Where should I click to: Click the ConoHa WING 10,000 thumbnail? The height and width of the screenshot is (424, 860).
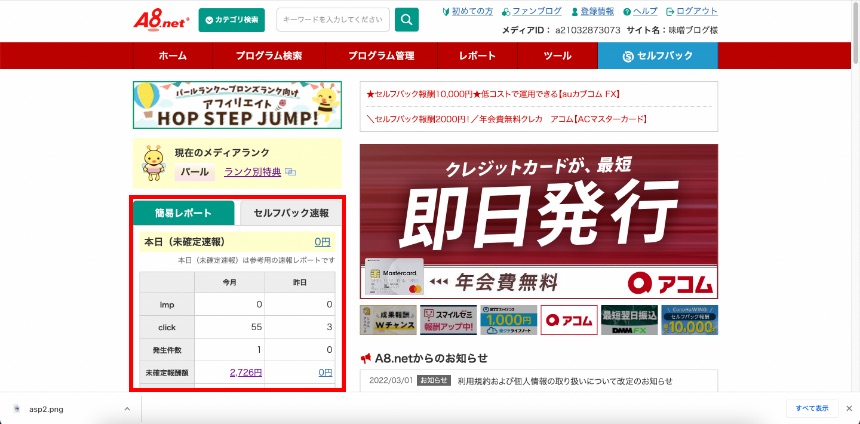point(689,320)
